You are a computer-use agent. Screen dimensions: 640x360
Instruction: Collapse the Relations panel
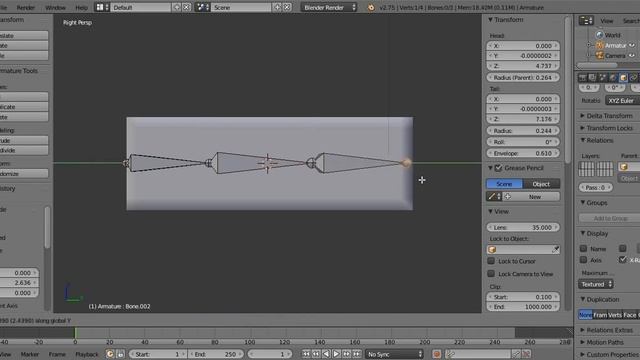583,140
